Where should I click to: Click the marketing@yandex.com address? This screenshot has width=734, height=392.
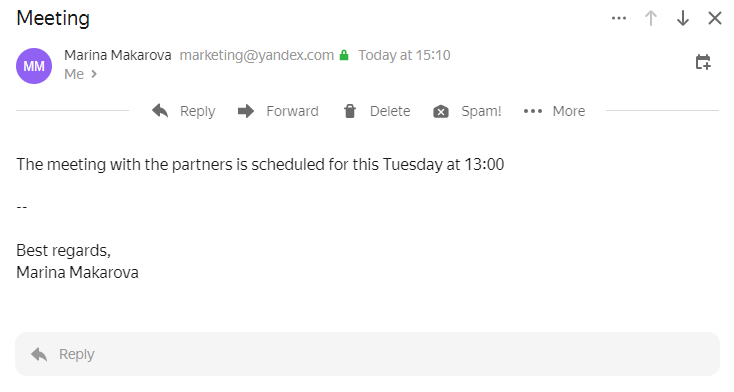tap(257, 55)
